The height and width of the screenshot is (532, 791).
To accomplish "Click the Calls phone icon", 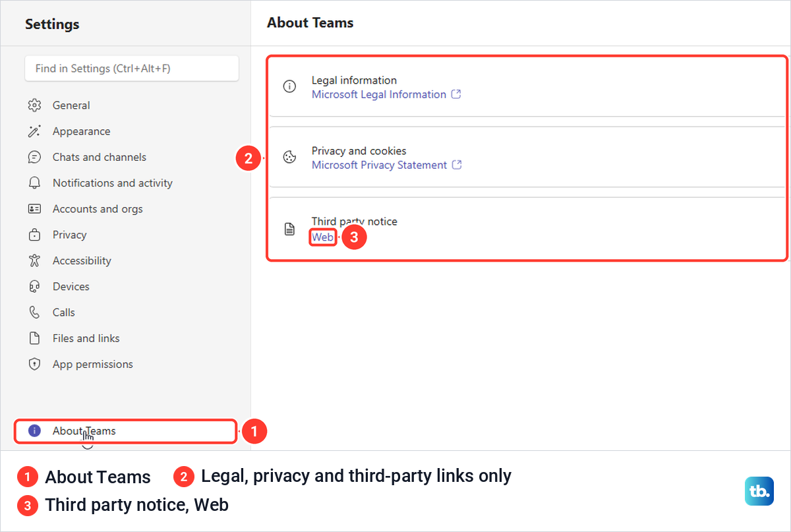I will 35,312.
